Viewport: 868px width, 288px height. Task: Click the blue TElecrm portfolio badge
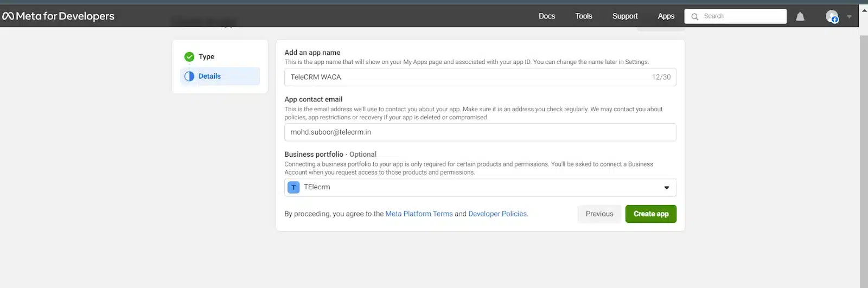point(293,187)
